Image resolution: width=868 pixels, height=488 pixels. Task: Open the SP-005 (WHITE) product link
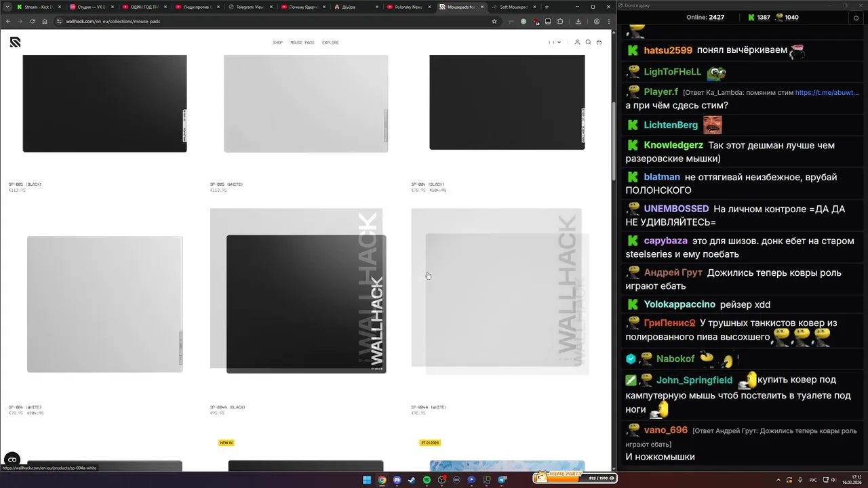(x=226, y=184)
